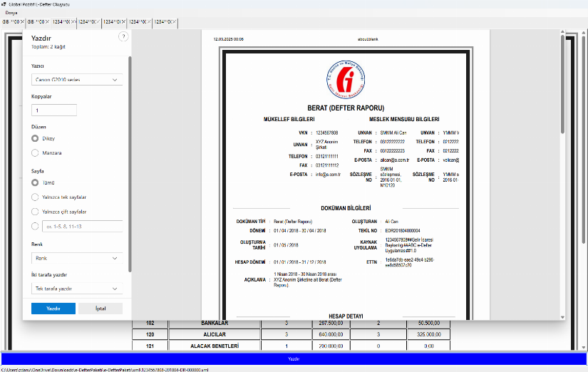
Task: Click preview scrollbar down arrow
Action: [562, 317]
